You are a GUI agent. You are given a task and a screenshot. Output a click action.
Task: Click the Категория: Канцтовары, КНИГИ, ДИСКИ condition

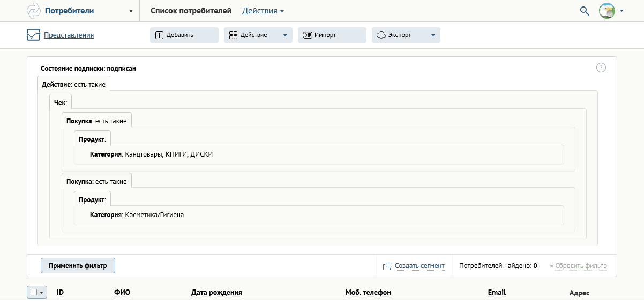tap(152, 154)
